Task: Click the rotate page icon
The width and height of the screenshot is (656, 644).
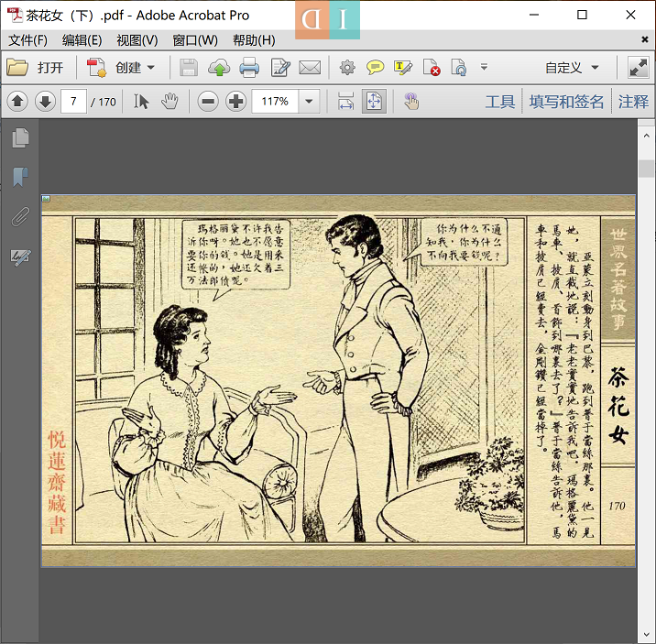Action: tap(458, 67)
